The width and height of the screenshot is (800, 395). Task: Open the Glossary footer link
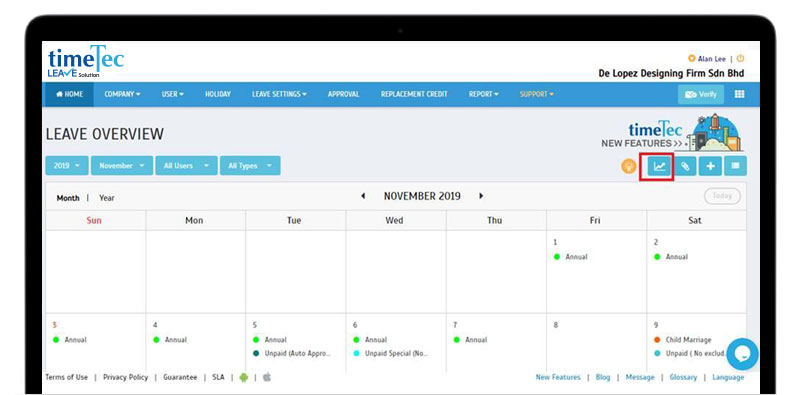[x=683, y=377]
